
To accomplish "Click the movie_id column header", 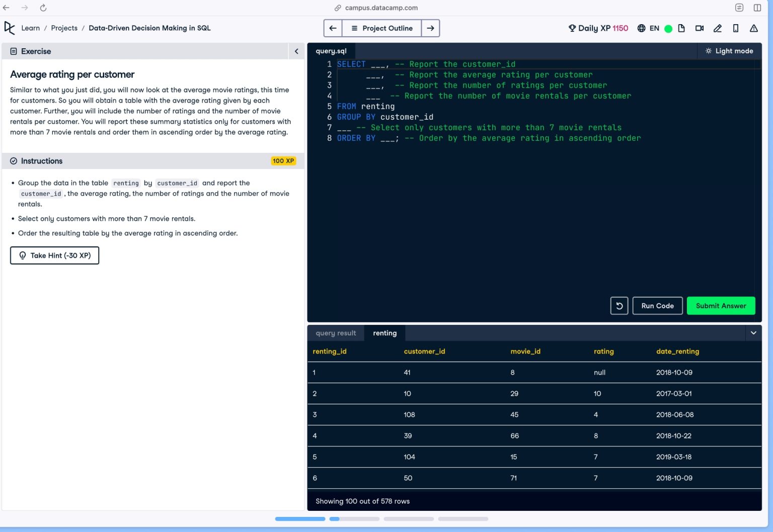I will pyautogui.click(x=525, y=351).
